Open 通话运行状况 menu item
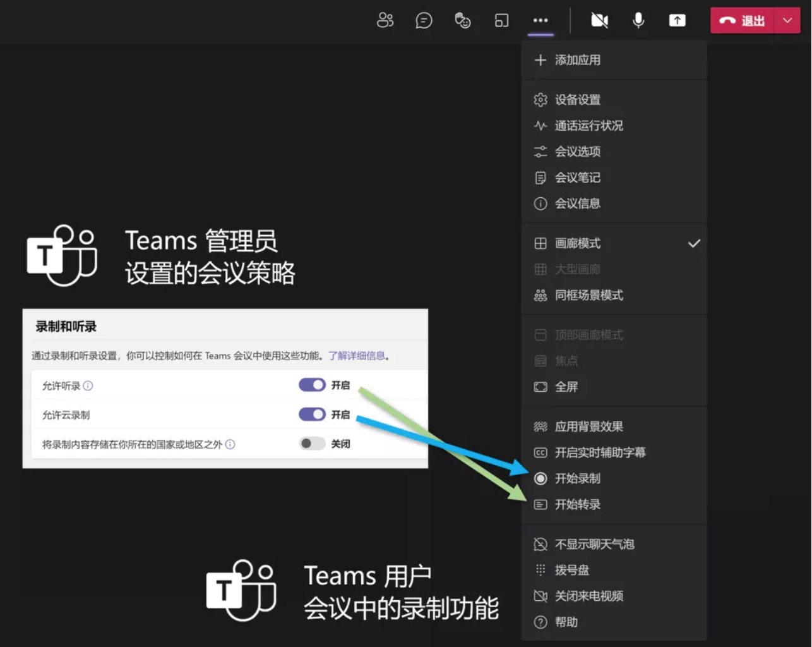Image resolution: width=812 pixels, height=647 pixels. (614, 126)
